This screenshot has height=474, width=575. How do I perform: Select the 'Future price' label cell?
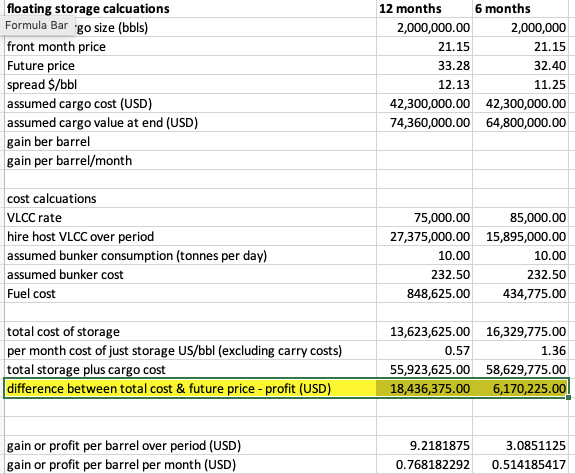[190, 65]
